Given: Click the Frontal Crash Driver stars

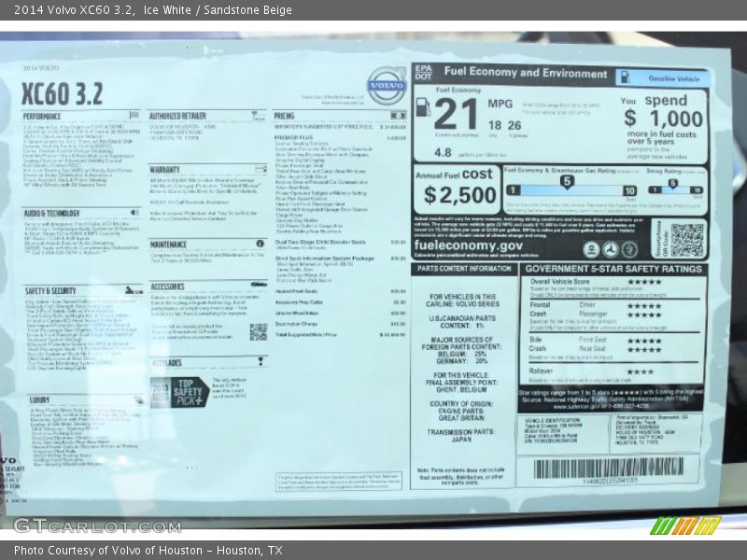Looking at the screenshot, I should pos(644,306).
